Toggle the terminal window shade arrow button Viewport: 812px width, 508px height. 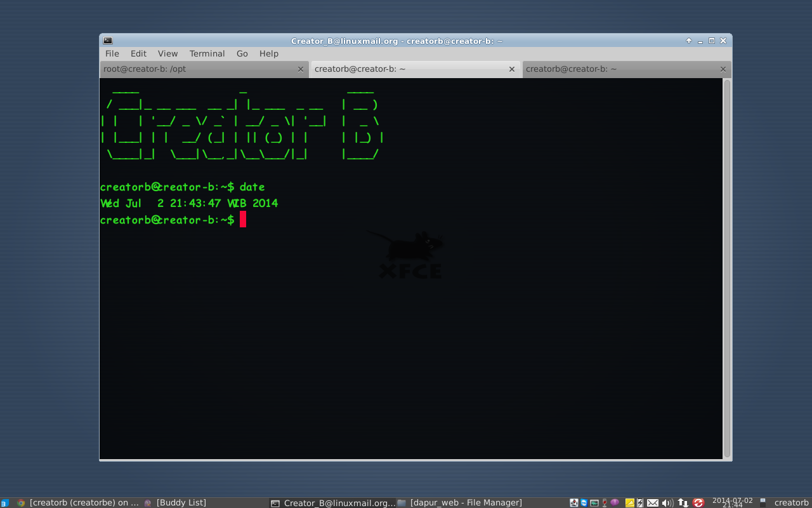click(x=688, y=40)
